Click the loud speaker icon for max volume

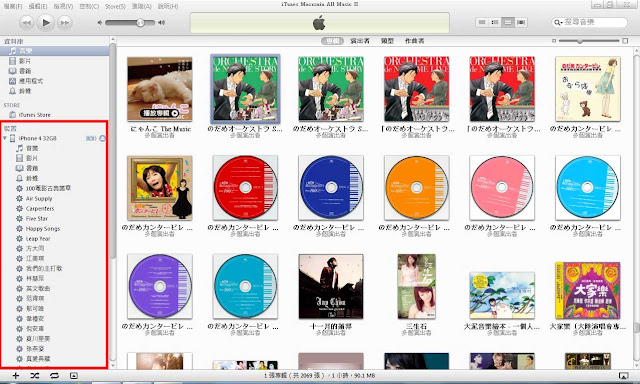point(162,23)
